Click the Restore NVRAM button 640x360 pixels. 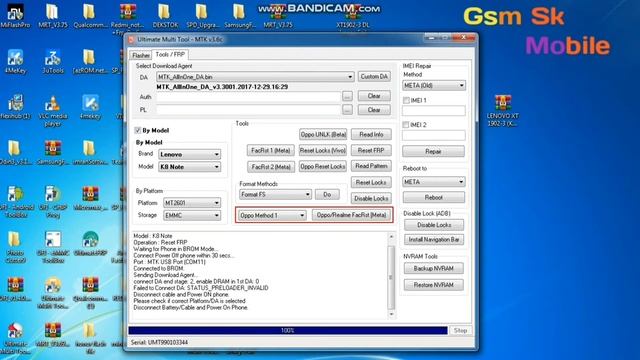point(433,284)
